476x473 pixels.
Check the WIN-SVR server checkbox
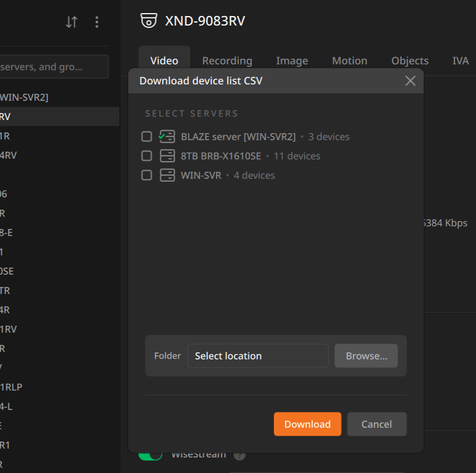(x=147, y=175)
